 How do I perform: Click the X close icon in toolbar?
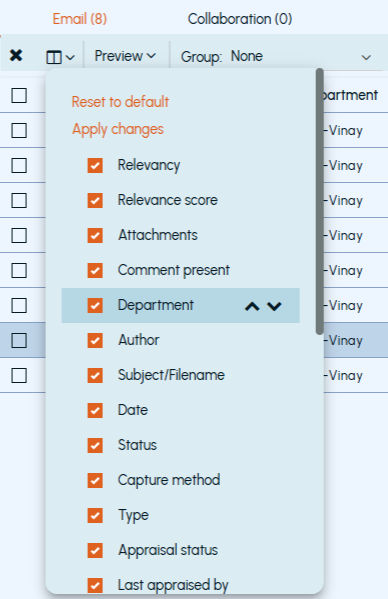(16, 56)
